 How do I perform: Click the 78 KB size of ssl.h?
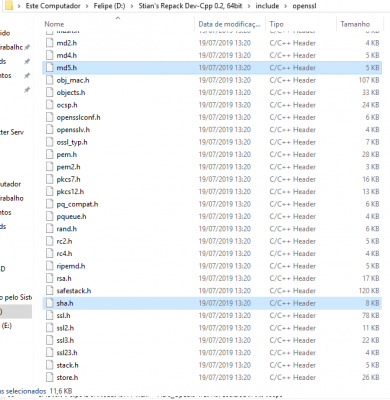pyautogui.click(x=371, y=316)
